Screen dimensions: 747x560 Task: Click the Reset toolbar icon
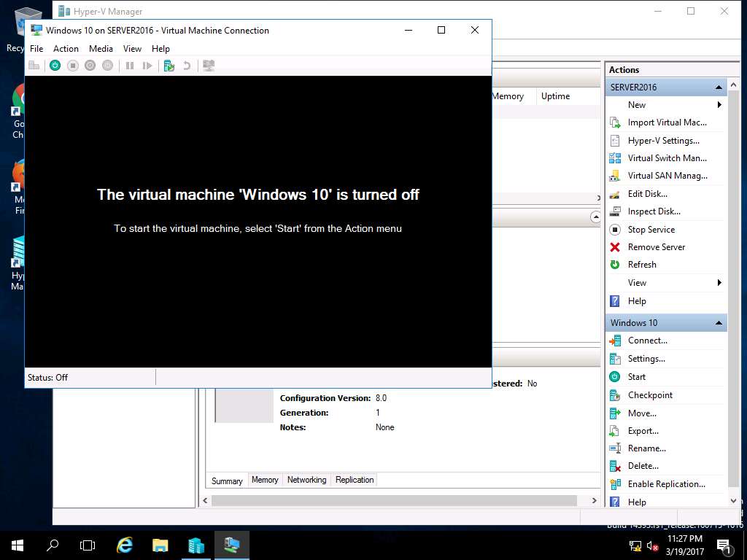(147, 66)
